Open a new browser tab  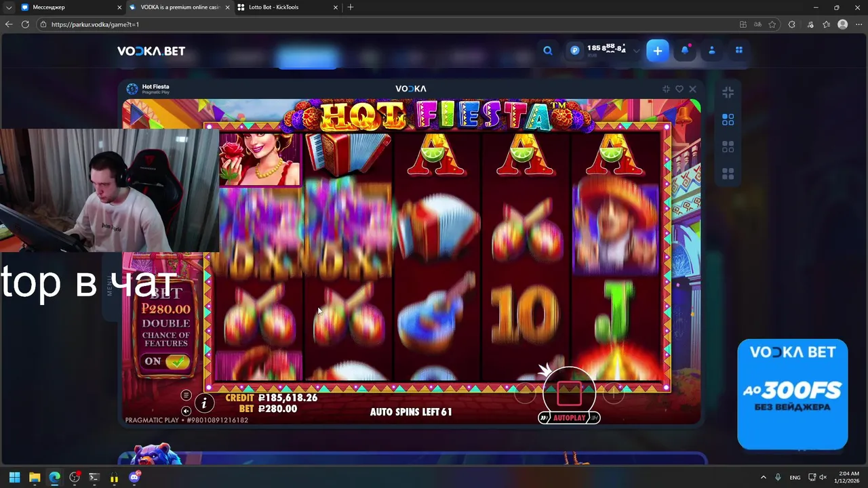pyautogui.click(x=350, y=7)
